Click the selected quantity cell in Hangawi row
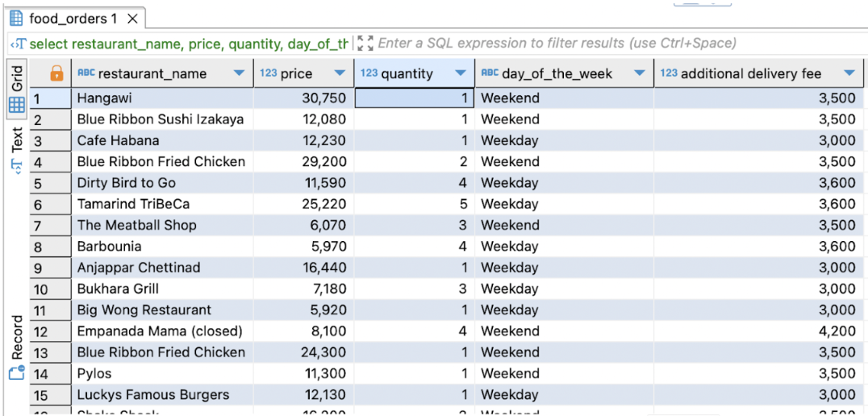The image size is (868, 416). pos(414,98)
